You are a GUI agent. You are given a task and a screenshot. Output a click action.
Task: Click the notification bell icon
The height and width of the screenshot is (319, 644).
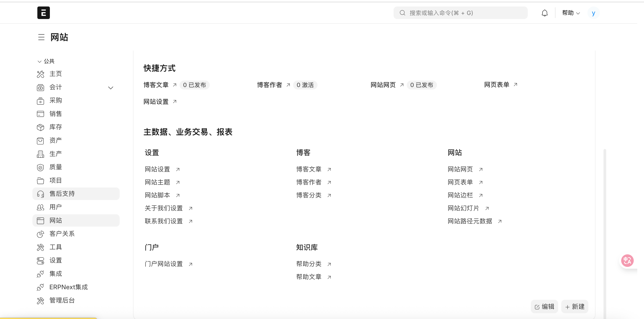[x=544, y=13]
